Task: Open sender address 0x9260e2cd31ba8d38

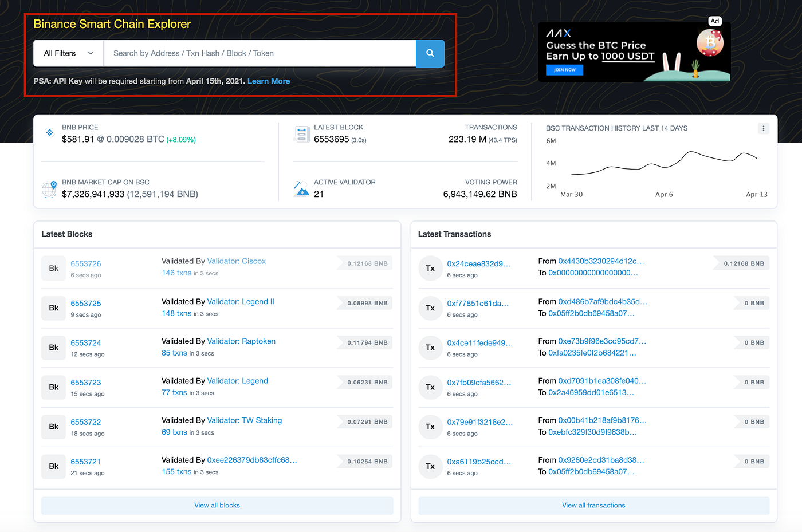Action: (x=601, y=460)
